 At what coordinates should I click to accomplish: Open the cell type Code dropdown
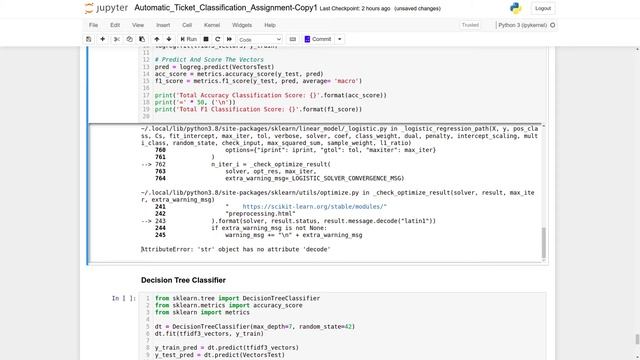pyautogui.click(x=260, y=40)
